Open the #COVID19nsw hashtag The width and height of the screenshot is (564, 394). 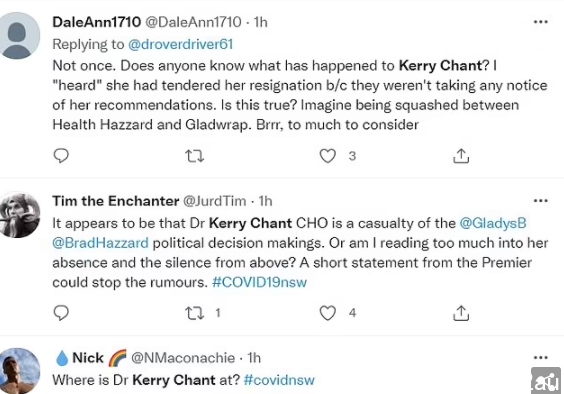pyautogui.click(x=259, y=282)
